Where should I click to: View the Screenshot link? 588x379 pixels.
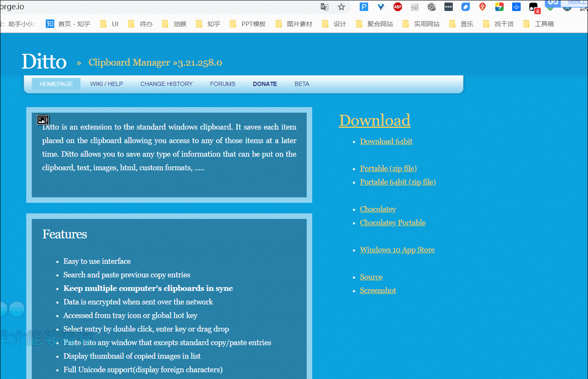[x=378, y=290]
